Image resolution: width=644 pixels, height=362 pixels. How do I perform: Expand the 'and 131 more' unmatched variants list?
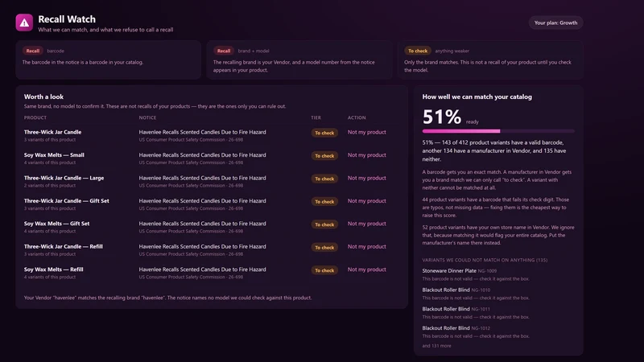point(436,346)
